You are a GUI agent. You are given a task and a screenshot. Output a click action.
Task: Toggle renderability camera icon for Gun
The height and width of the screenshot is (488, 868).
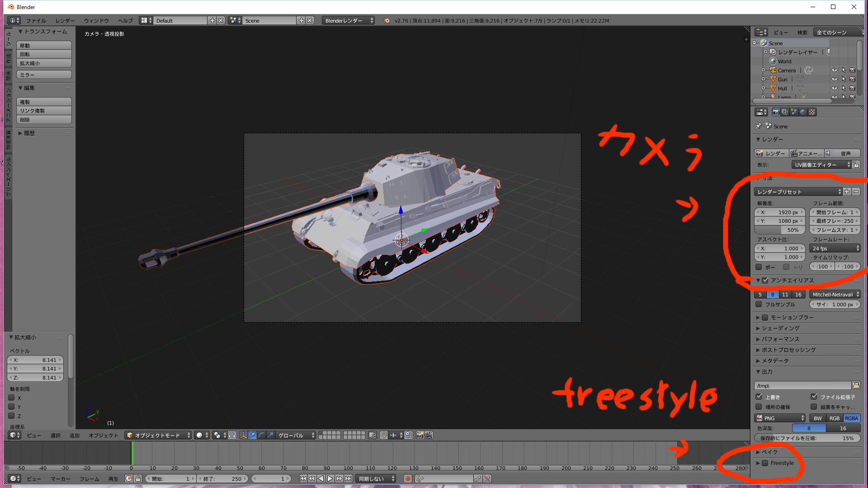(x=853, y=79)
